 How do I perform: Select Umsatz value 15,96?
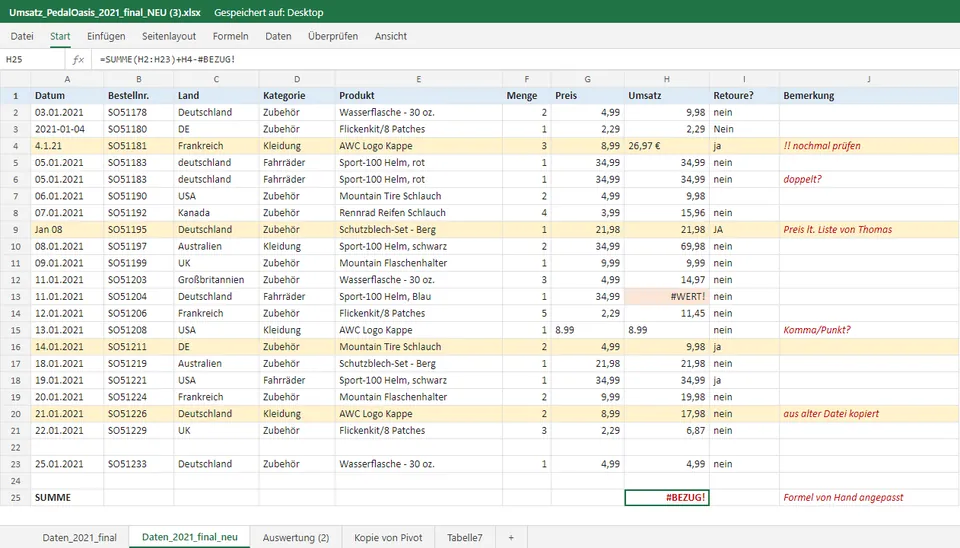pos(667,212)
